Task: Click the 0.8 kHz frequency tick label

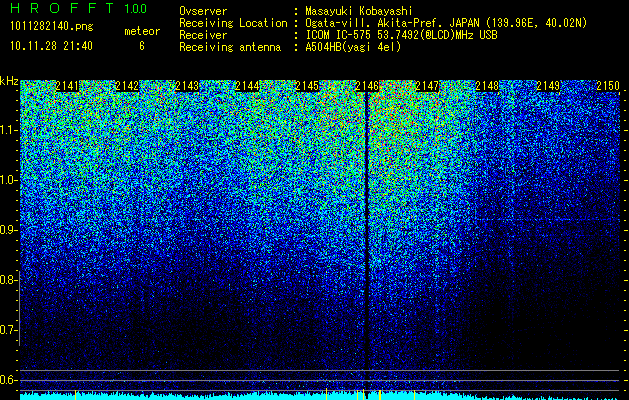Action: pyautogui.click(x=8, y=280)
